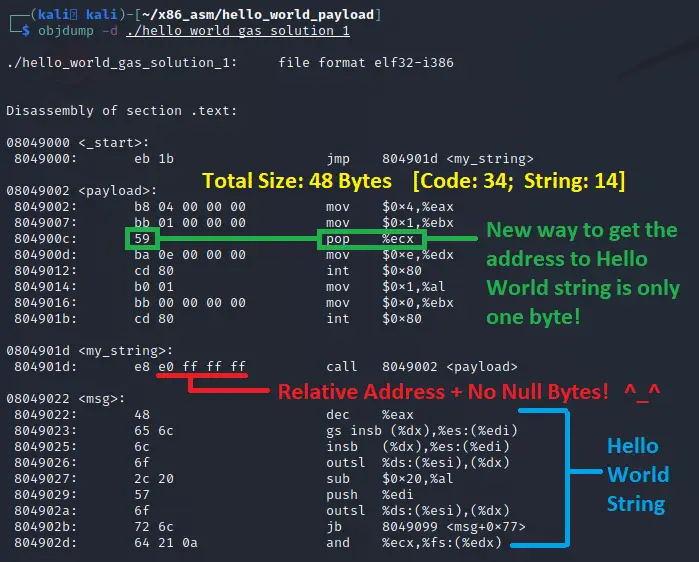Click bytes 'bb 00 00 00 00'
This screenshot has width=699, height=562.
pos(190,303)
